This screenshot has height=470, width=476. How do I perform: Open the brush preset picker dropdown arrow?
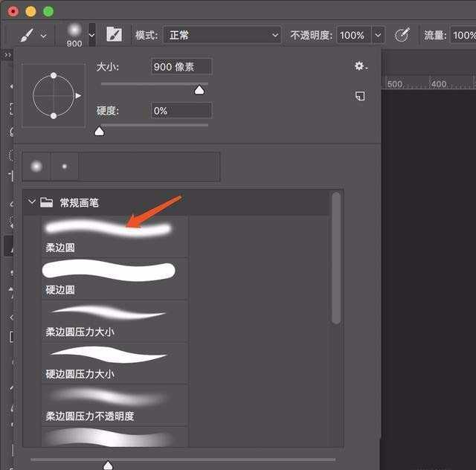91,35
